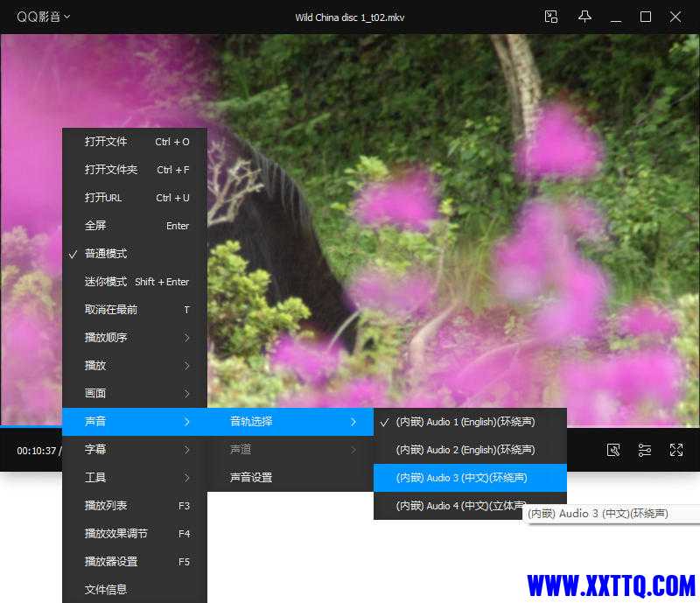Close the QQ影音 player window
Viewport: 700px width, 603px height.
coord(675,17)
